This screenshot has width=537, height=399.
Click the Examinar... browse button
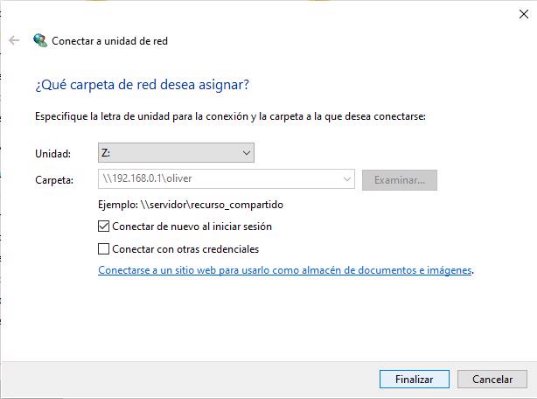[x=399, y=180]
